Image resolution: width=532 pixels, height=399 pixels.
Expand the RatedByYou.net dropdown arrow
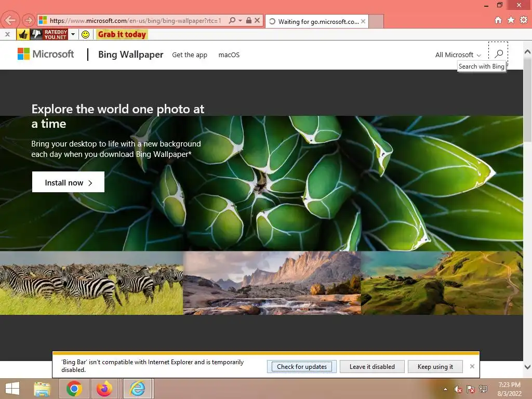(x=73, y=34)
